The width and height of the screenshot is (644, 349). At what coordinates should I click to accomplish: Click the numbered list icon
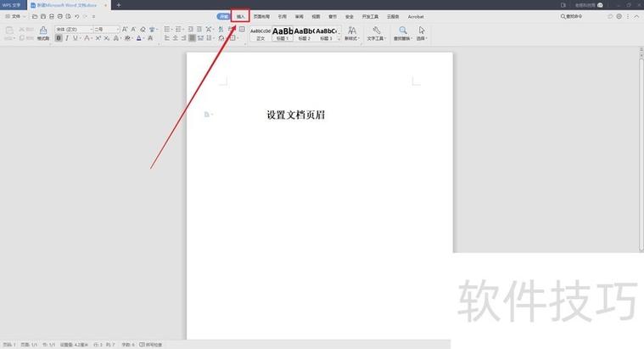(x=178, y=29)
